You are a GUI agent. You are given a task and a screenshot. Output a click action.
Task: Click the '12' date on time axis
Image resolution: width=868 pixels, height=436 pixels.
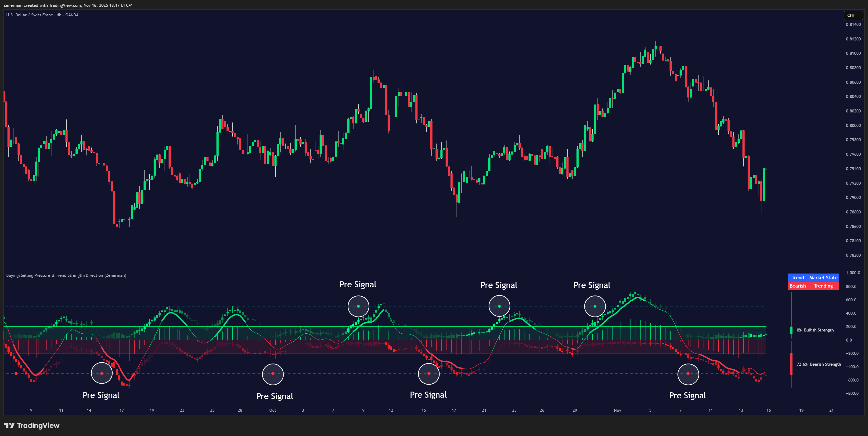point(391,410)
